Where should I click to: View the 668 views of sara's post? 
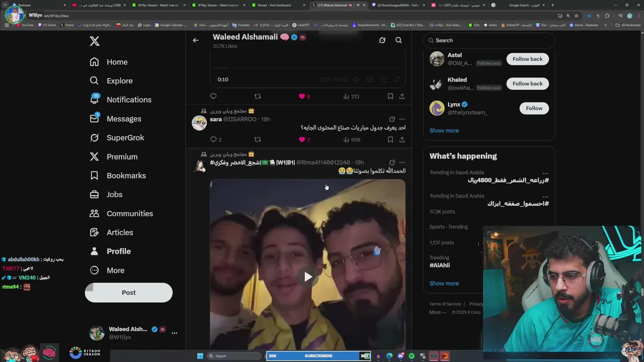[x=351, y=140]
